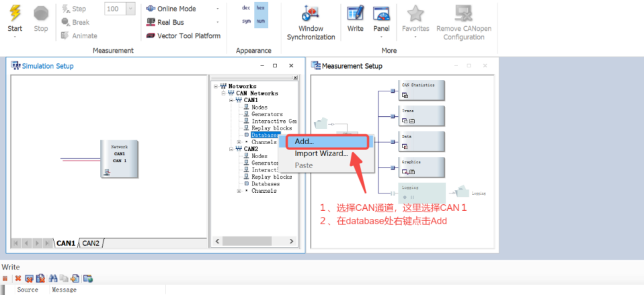Close the network tree pane
This screenshot has height=295, width=644.
pyautogui.click(x=295, y=78)
